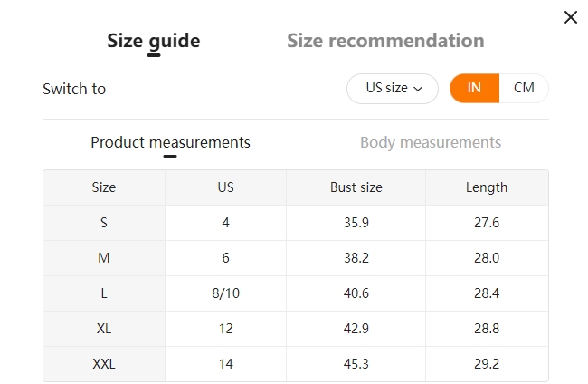
Task: Select the XXL size row
Action: 296,364
